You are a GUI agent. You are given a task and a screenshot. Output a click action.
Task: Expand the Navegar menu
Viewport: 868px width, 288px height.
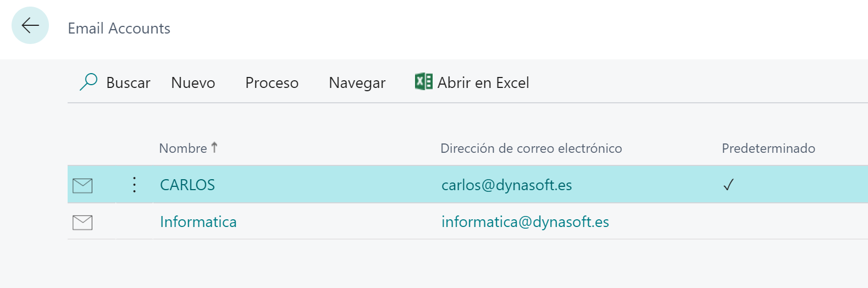(357, 82)
